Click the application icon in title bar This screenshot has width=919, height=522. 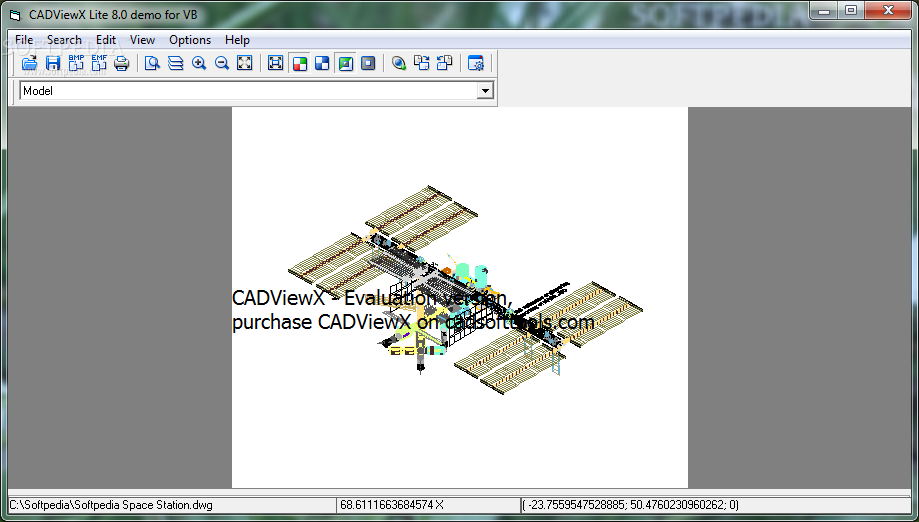click(15, 15)
